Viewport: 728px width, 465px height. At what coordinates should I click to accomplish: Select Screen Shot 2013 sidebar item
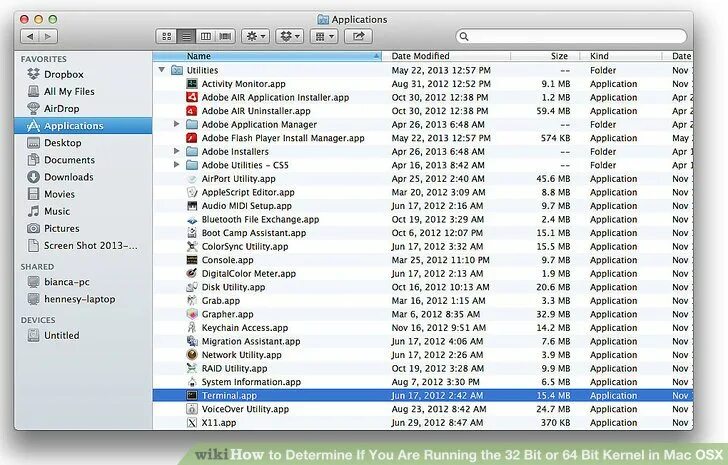pos(83,246)
